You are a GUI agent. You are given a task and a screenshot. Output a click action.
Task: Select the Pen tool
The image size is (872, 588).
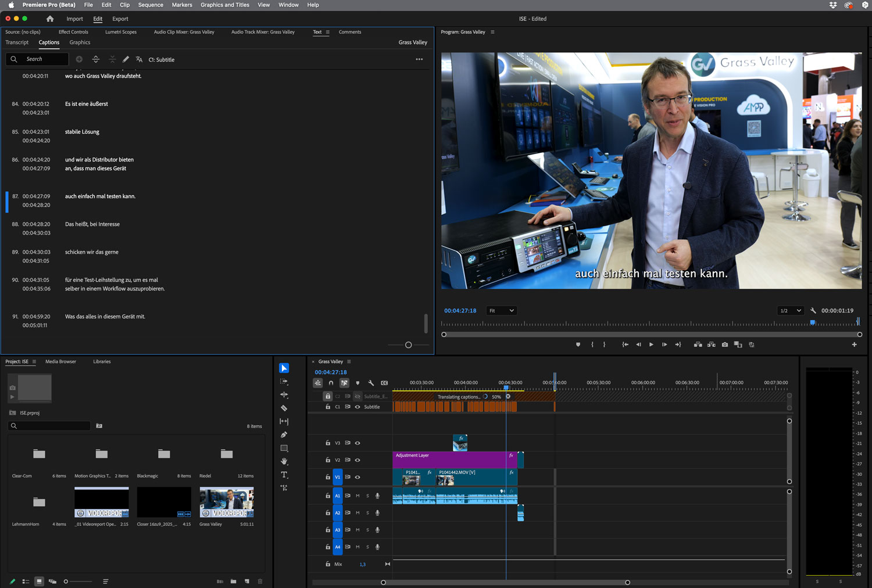284,435
